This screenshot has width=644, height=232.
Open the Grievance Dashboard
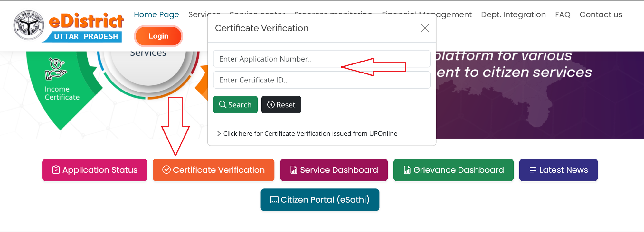coord(453,170)
